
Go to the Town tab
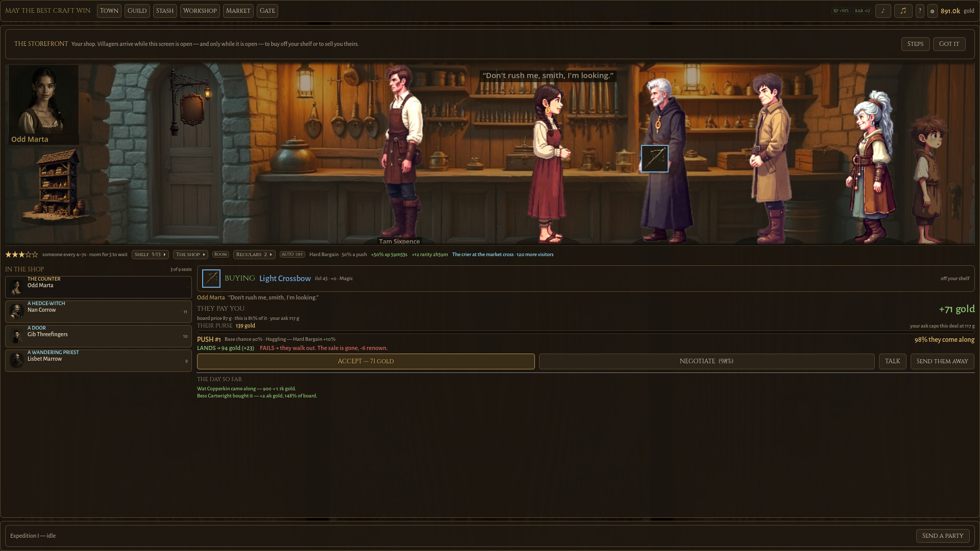click(x=109, y=11)
